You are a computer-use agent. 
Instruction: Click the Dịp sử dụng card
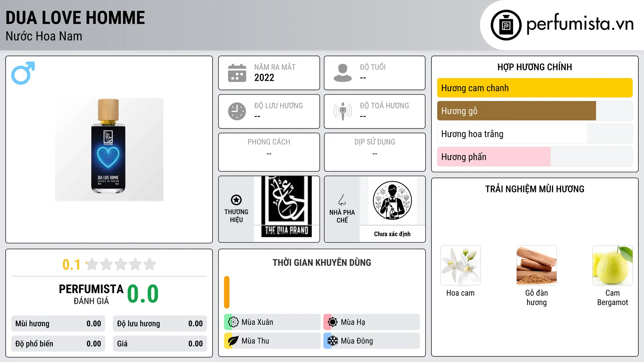375,152
